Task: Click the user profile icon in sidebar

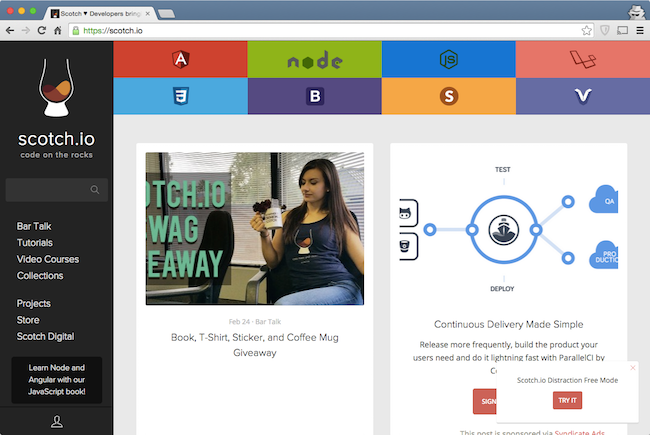Action: pyautogui.click(x=57, y=423)
